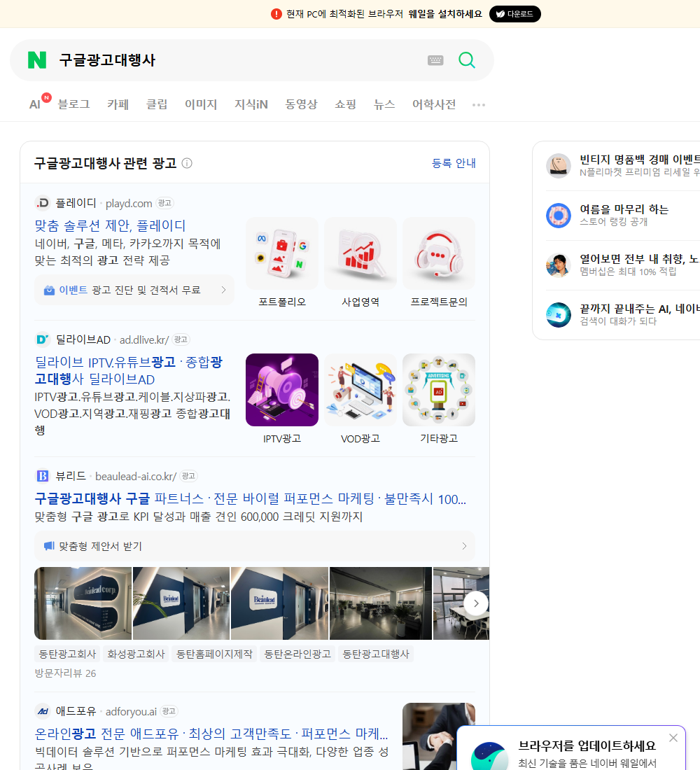Expand more tabs with three-dot menu
The height and width of the screenshot is (770, 700).
pos(479,104)
